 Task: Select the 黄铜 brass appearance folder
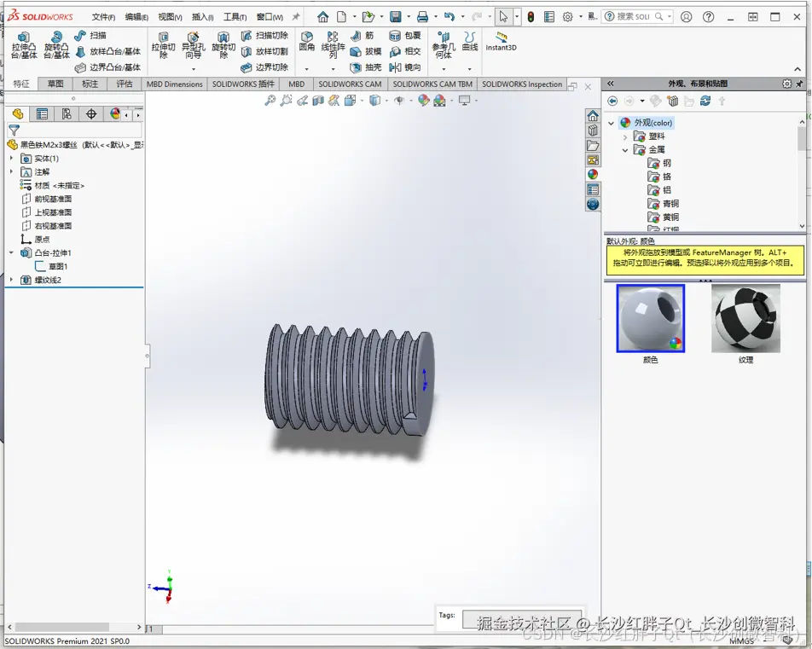pos(670,217)
